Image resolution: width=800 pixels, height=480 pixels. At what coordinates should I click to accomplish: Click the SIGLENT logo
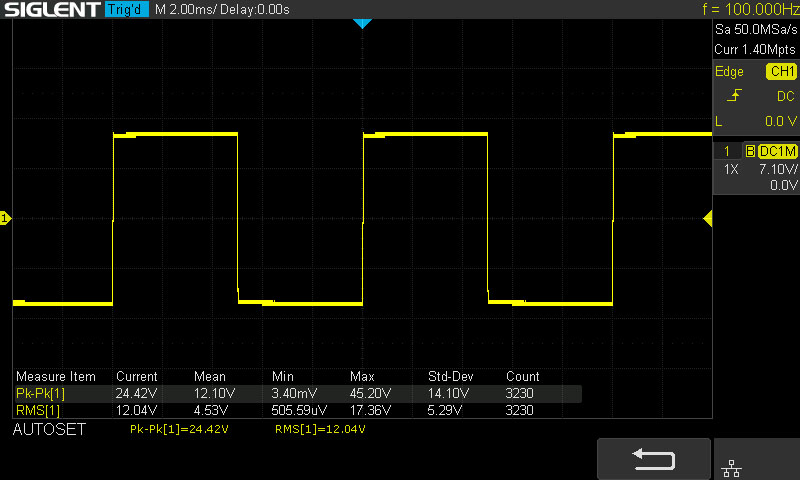52,9
